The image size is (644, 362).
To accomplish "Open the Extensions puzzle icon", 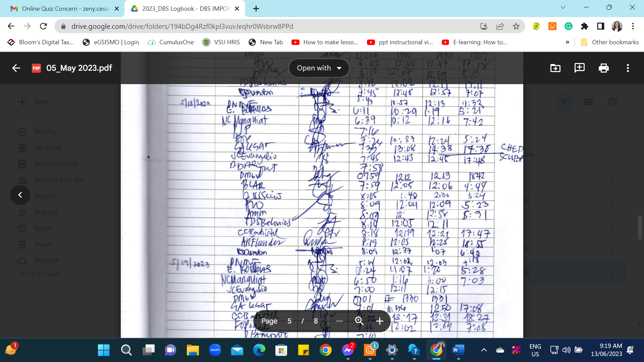I will coord(584,26).
